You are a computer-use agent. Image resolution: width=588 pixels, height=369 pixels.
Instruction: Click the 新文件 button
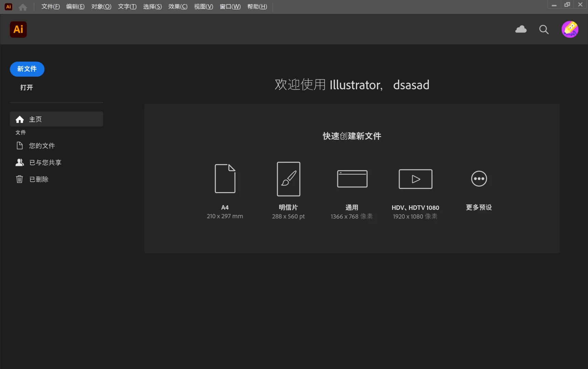click(27, 69)
